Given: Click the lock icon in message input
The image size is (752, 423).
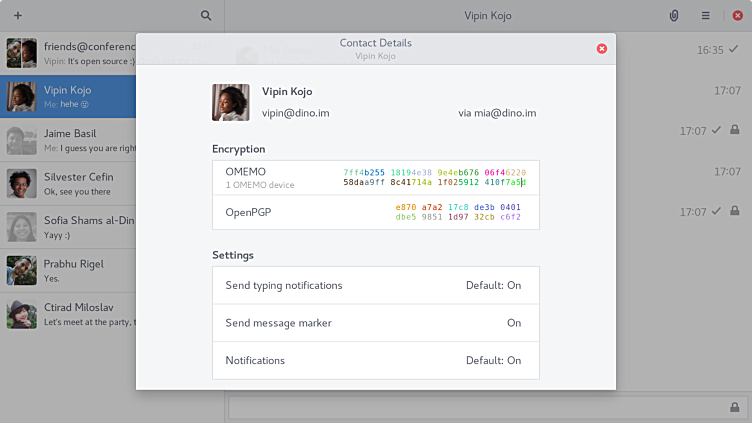Looking at the screenshot, I should 735,407.
